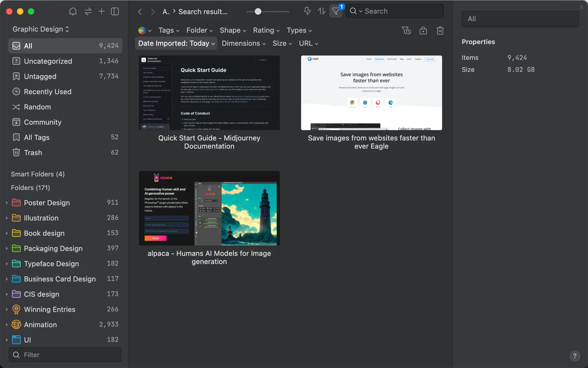The height and width of the screenshot is (368, 588).
Task: Expand the Poster Design folder arrow
Action: pos(7,203)
